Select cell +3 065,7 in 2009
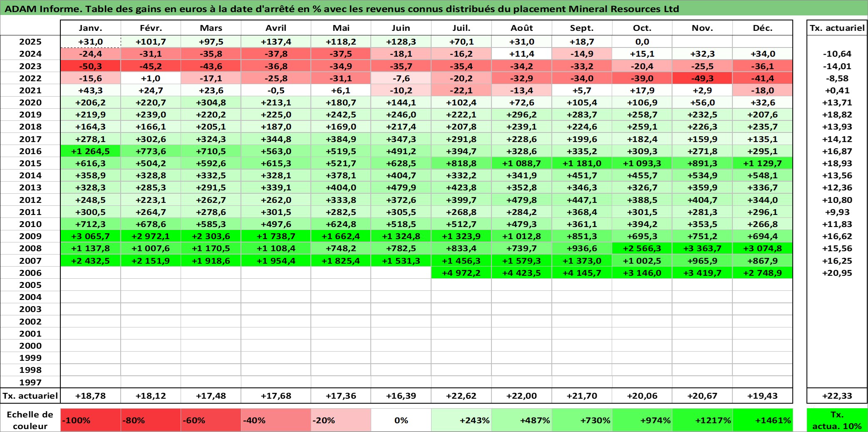The image size is (868, 432). pyautogui.click(x=90, y=236)
